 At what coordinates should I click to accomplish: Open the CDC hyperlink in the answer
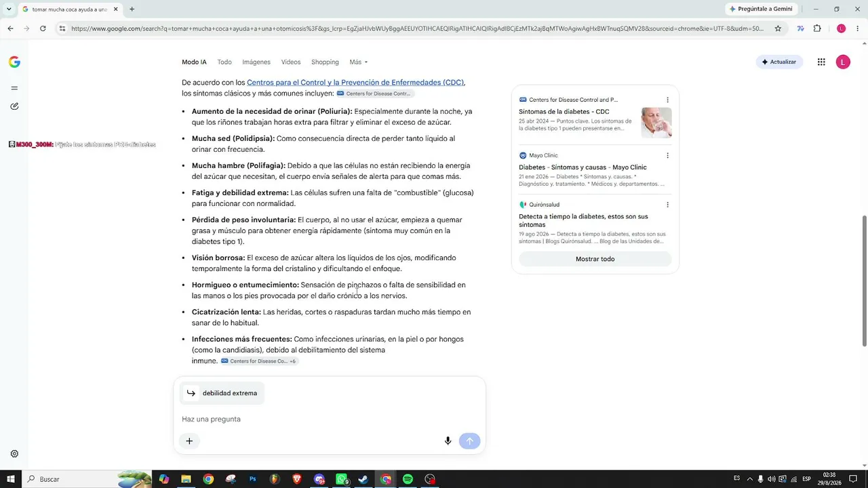click(355, 83)
